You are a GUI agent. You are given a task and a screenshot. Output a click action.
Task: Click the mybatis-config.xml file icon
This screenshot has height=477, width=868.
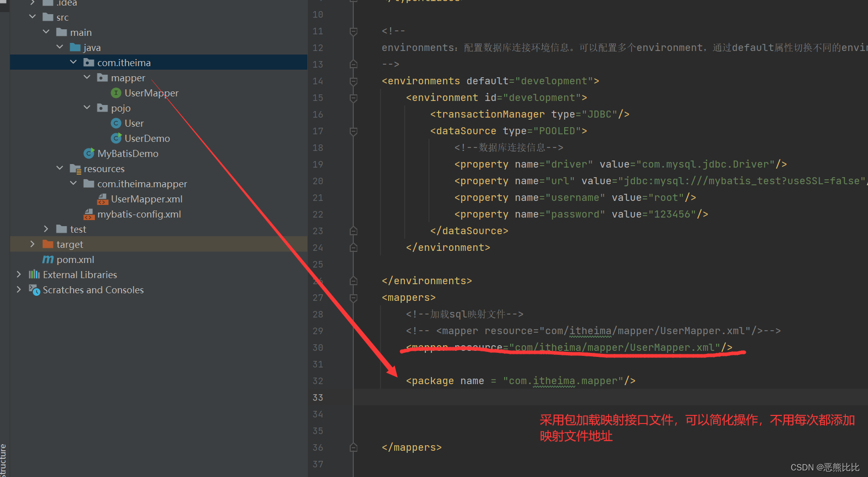89,214
